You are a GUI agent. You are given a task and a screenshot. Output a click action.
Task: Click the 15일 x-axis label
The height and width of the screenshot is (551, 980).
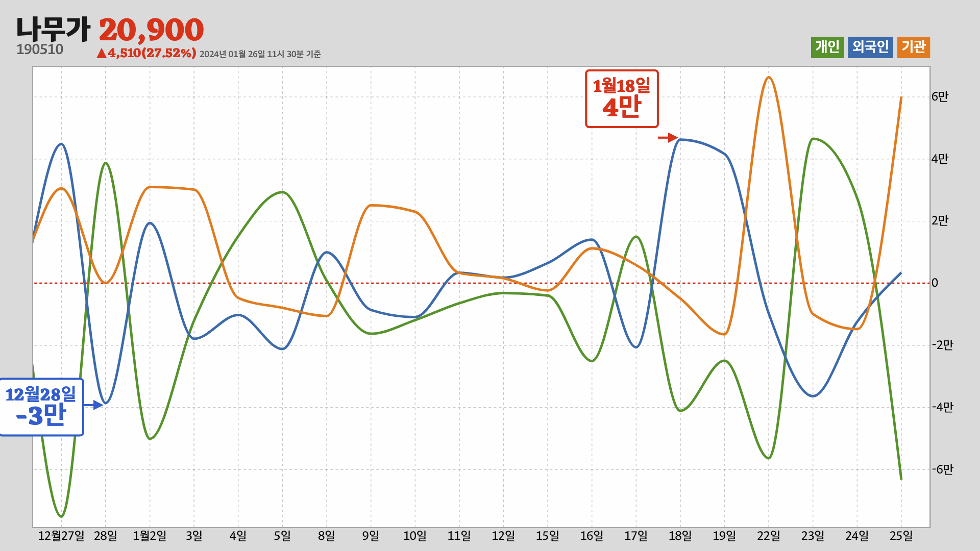click(x=548, y=536)
